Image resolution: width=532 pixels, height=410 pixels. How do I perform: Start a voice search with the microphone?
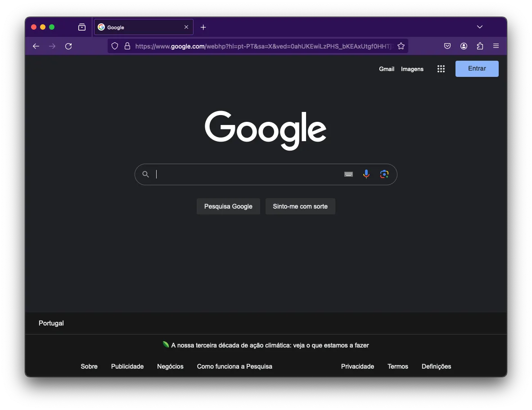pos(366,174)
